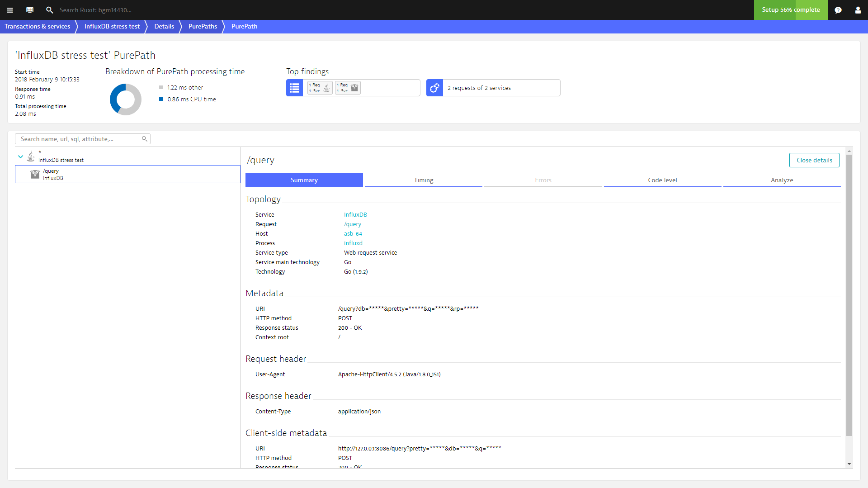Click Setup 56% complete button

point(791,10)
